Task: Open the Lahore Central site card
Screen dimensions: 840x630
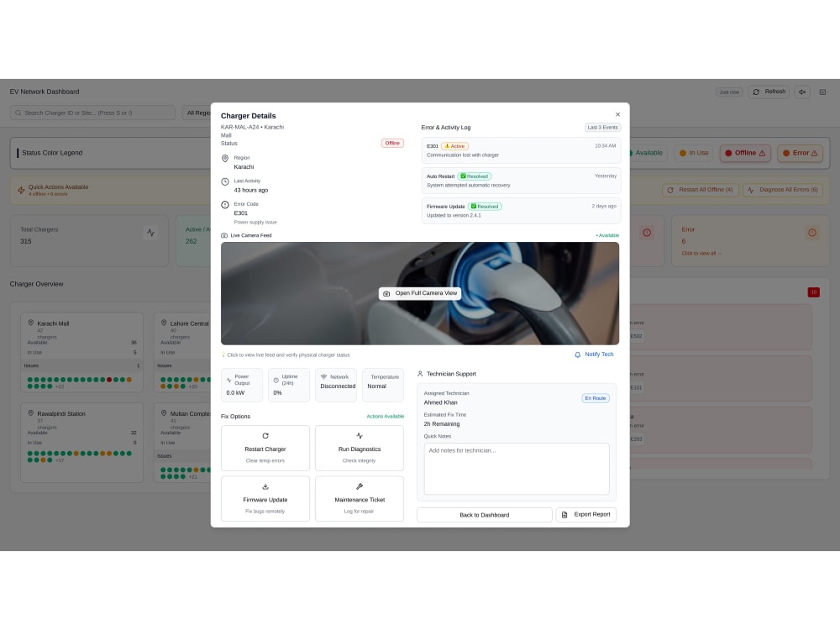Action: pyautogui.click(x=182, y=352)
